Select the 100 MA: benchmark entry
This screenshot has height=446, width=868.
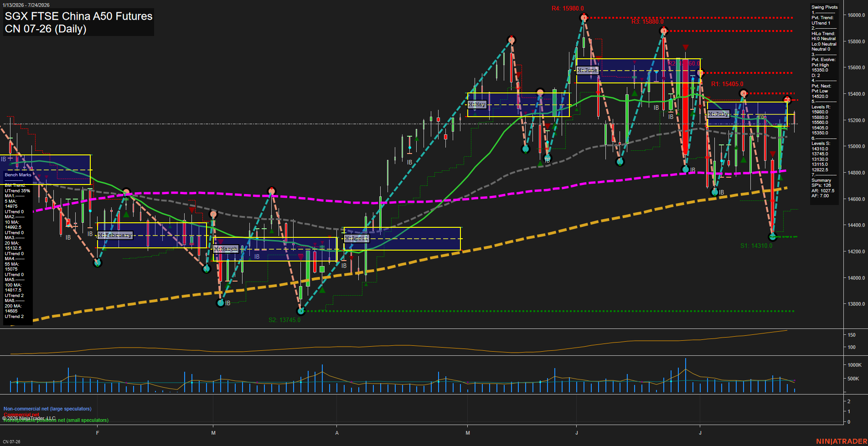13,285
